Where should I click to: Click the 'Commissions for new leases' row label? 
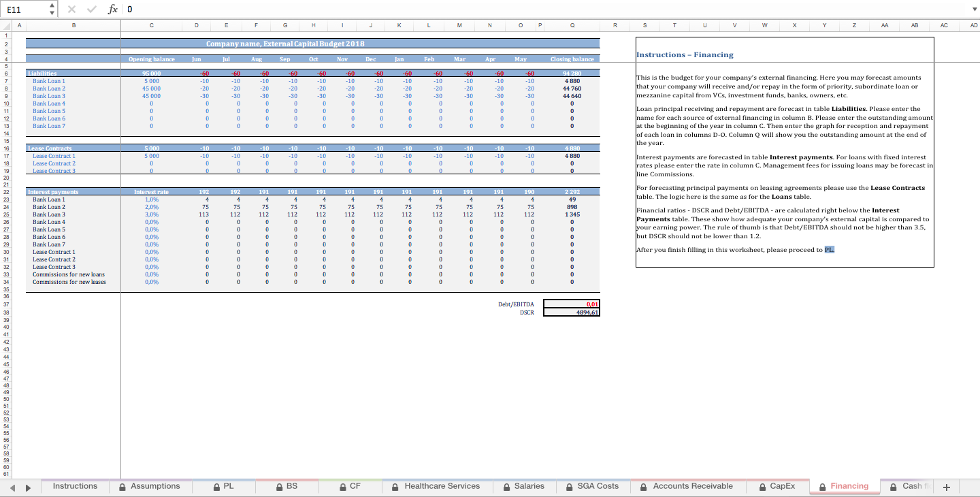[x=69, y=282]
